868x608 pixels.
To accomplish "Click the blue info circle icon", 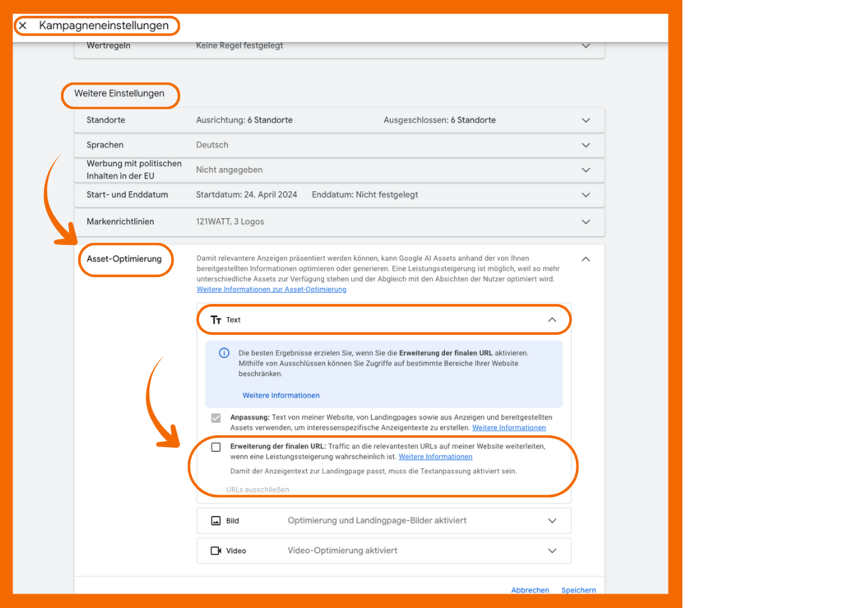I will point(224,353).
